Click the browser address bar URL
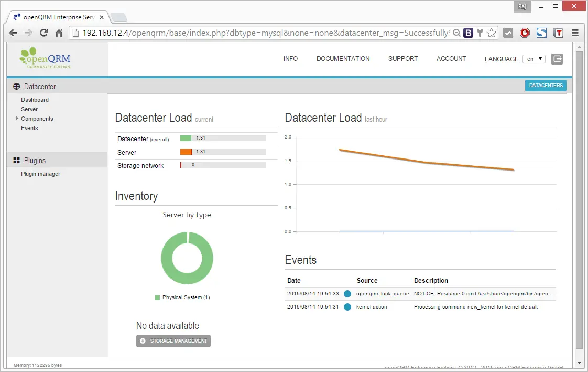This screenshot has width=588, height=372. [x=266, y=33]
